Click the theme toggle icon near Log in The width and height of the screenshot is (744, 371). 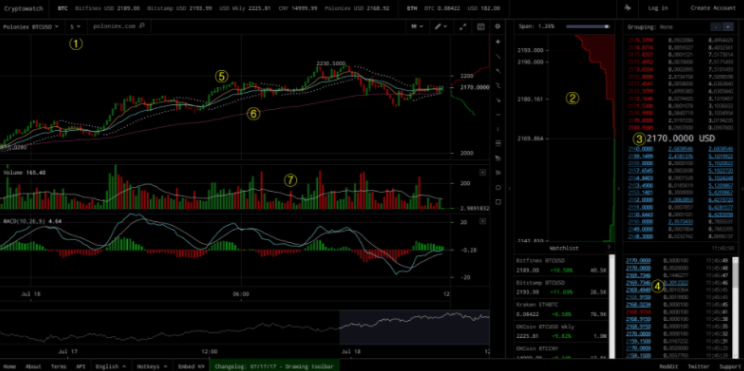coord(628,8)
